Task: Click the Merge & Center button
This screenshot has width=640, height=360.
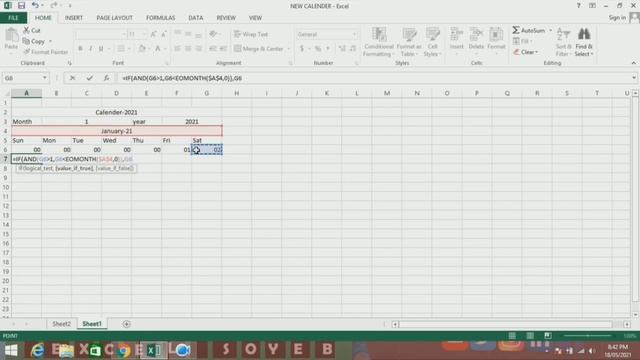Action: tap(259, 49)
